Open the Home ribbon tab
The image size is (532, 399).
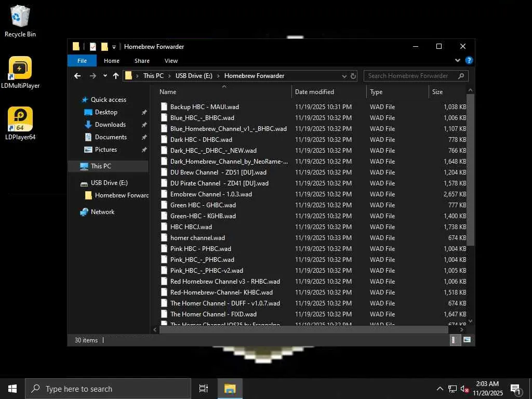tap(112, 61)
